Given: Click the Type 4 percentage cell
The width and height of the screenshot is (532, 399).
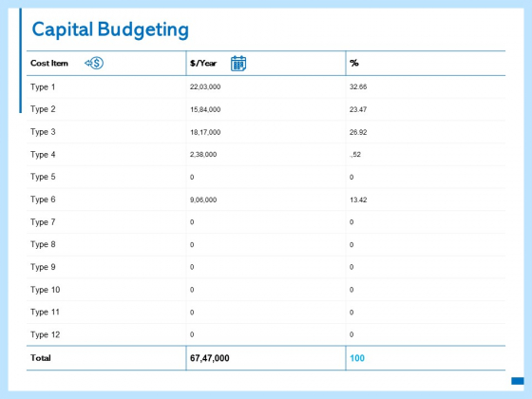Looking at the screenshot, I should tap(355, 155).
